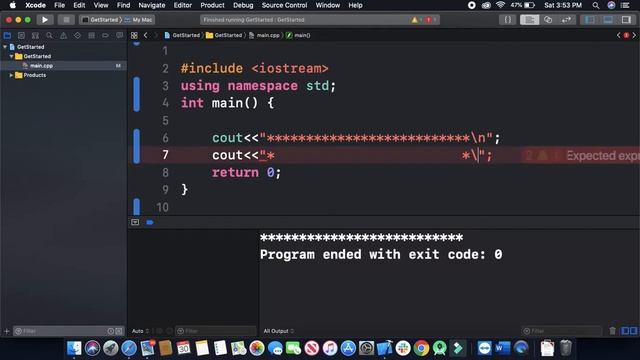Add a new file with the plus button
Image resolution: width=640 pixels, height=360 pixels.
pos(6,331)
